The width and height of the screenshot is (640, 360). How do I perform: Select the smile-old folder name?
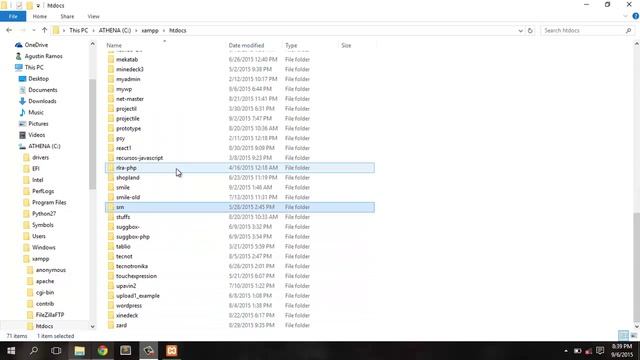pos(128,197)
